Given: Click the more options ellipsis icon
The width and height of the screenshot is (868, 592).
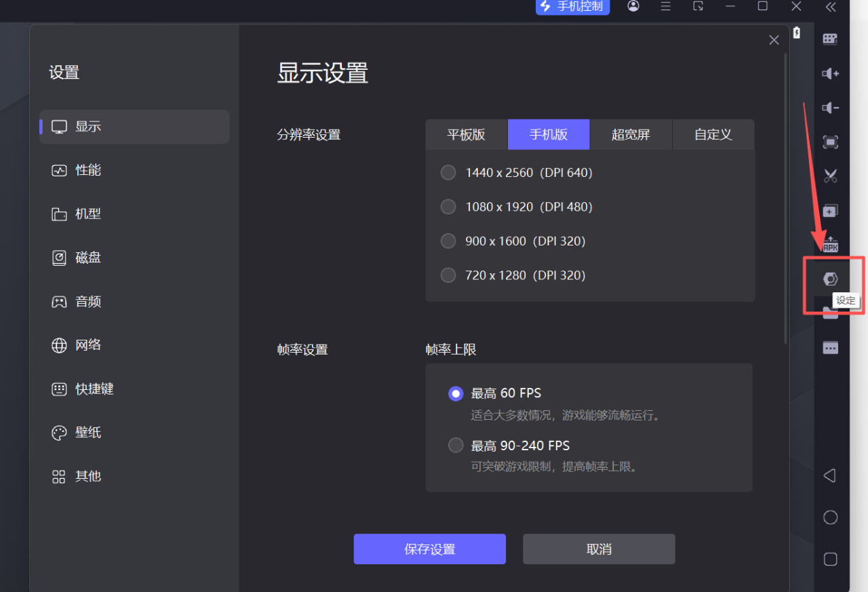Looking at the screenshot, I should click(x=830, y=348).
